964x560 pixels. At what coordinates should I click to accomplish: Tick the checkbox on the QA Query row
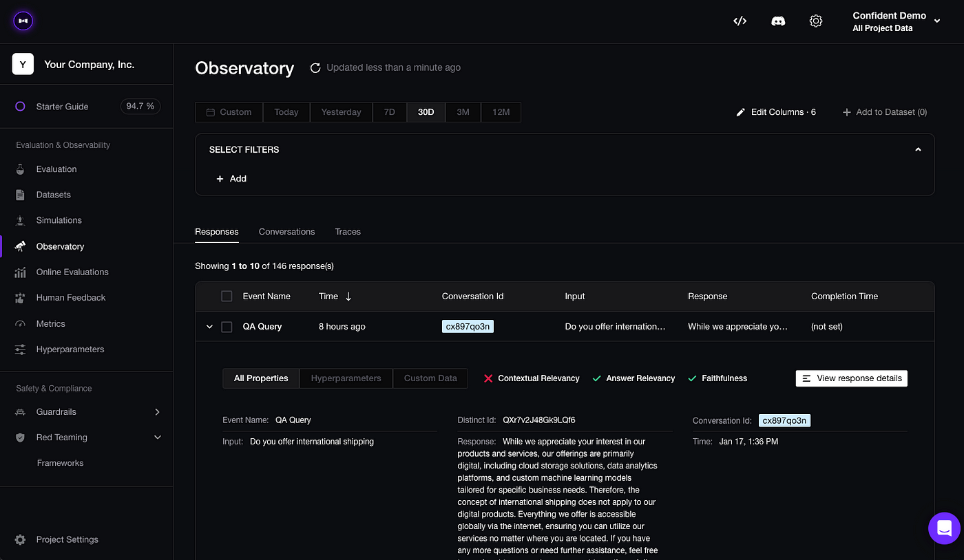[227, 326]
